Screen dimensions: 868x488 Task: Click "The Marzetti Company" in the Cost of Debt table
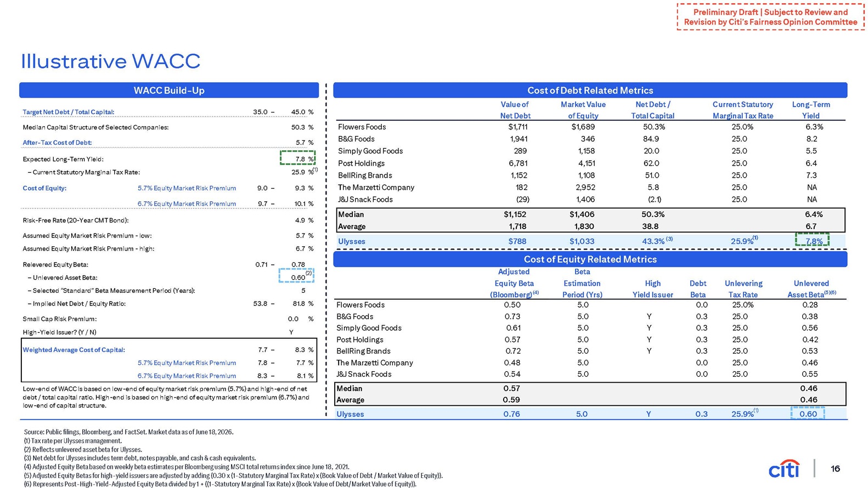point(376,188)
